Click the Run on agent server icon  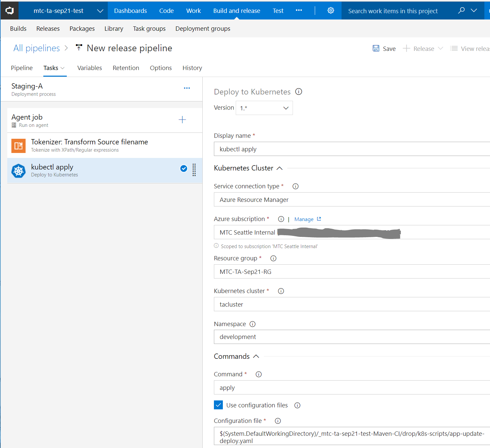(x=14, y=125)
